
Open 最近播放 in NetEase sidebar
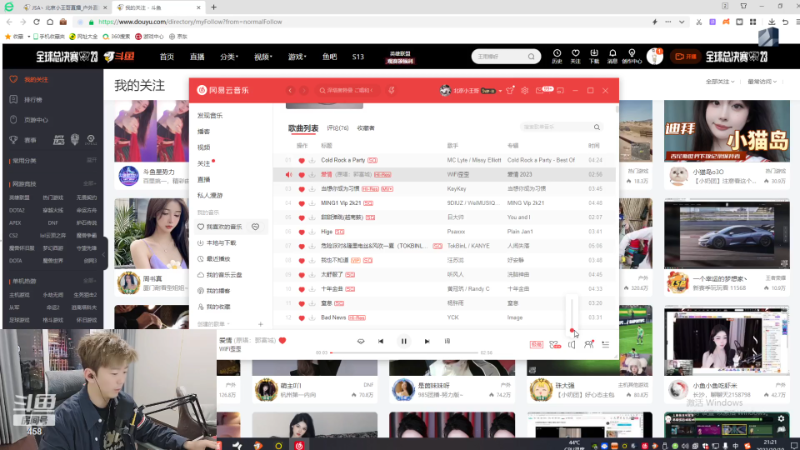click(218, 259)
